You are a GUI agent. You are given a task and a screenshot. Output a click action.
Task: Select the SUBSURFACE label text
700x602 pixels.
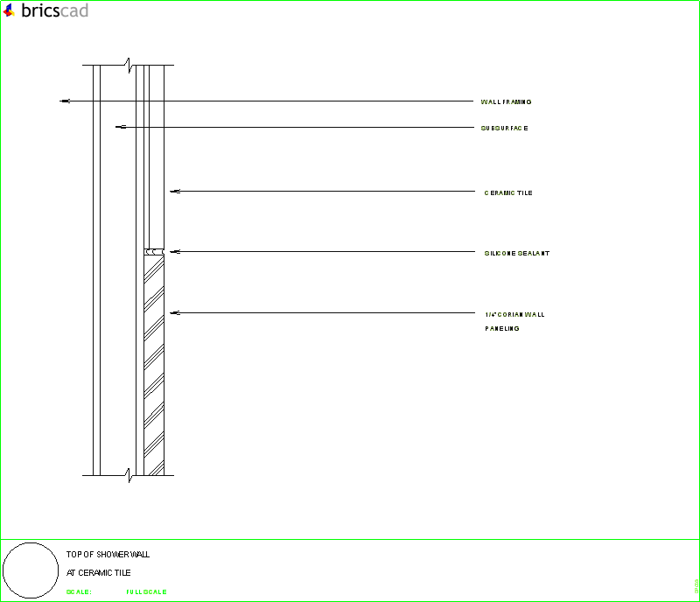pos(503,128)
